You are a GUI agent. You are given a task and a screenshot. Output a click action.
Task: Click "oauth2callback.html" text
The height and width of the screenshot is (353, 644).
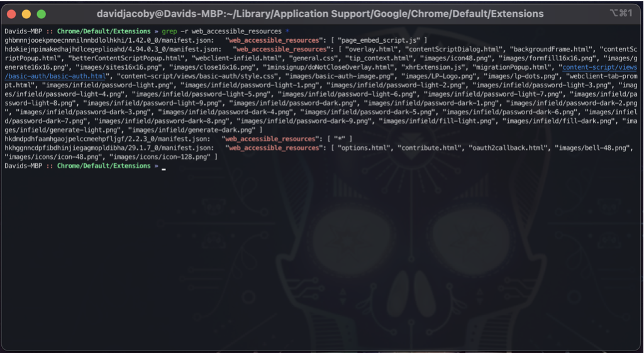coord(508,148)
